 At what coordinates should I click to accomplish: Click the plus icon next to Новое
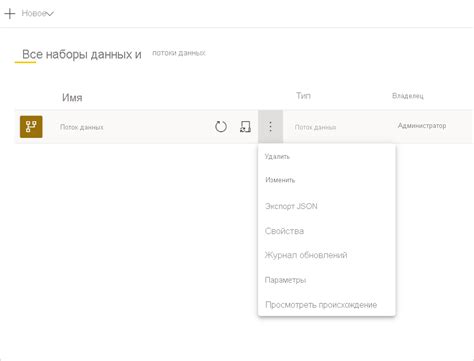(10, 14)
